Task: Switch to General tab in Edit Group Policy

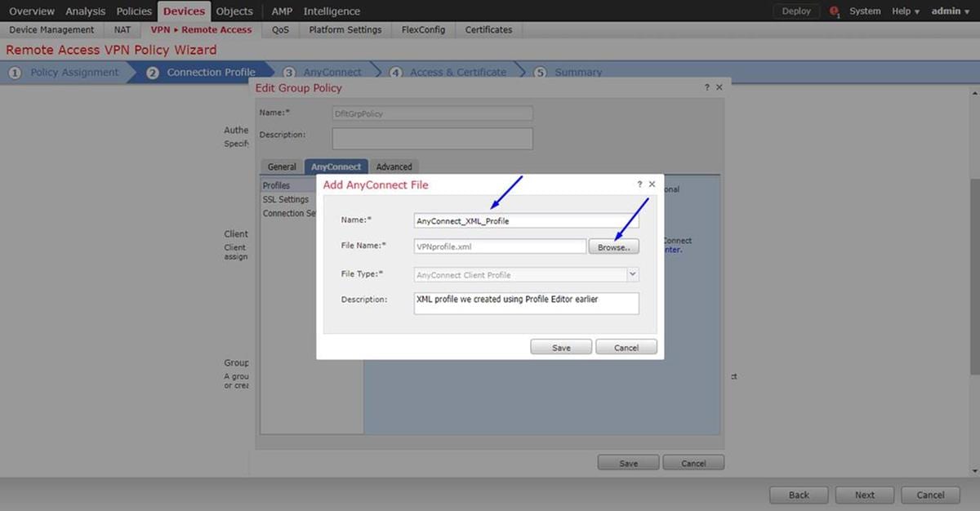Action: click(282, 167)
